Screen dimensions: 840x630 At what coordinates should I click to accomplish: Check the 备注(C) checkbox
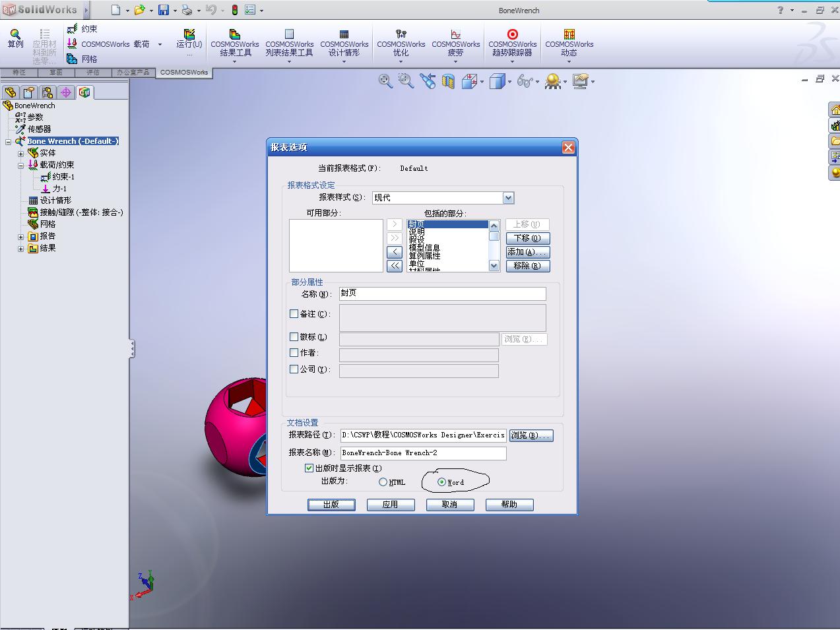[294, 314]
